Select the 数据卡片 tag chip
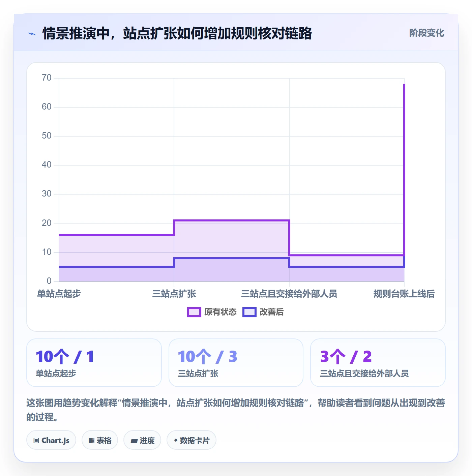This screenshot has width=472, height=476. pos(191,440)
